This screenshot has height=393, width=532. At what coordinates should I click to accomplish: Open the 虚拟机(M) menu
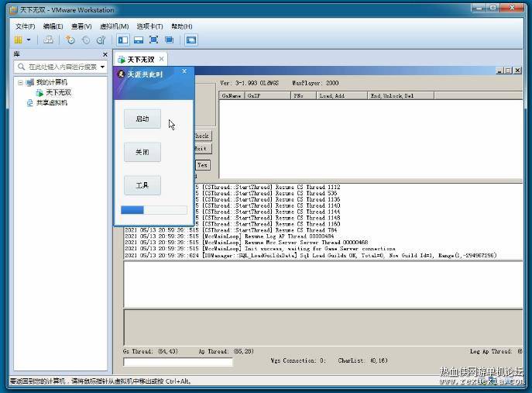(x=115, y=26)
